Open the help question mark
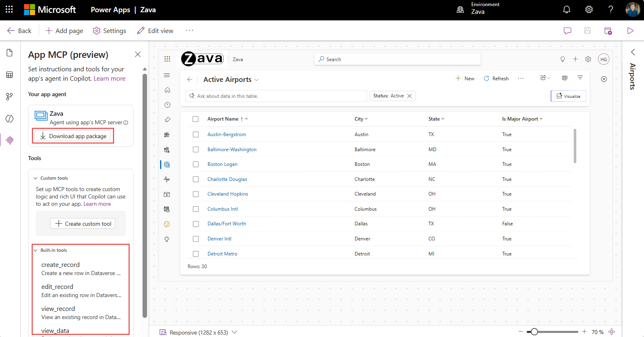This screenshot has height=337, width=644. (x=611, y=9)
